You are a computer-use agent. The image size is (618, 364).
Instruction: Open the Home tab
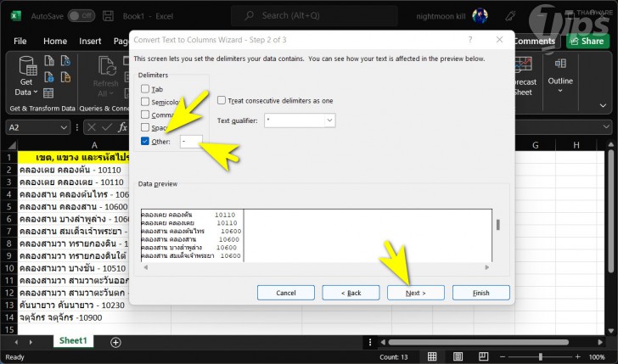click(x=55, y=41)
